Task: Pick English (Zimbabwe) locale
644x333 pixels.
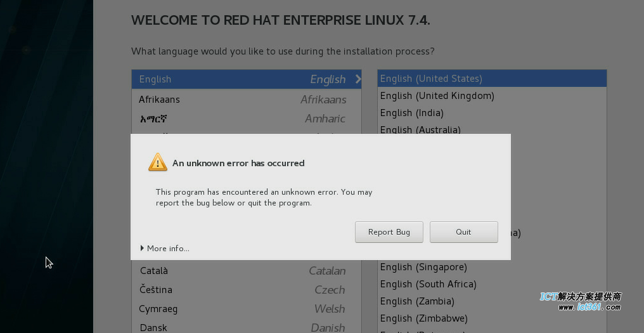Action: tap(492, 318)
